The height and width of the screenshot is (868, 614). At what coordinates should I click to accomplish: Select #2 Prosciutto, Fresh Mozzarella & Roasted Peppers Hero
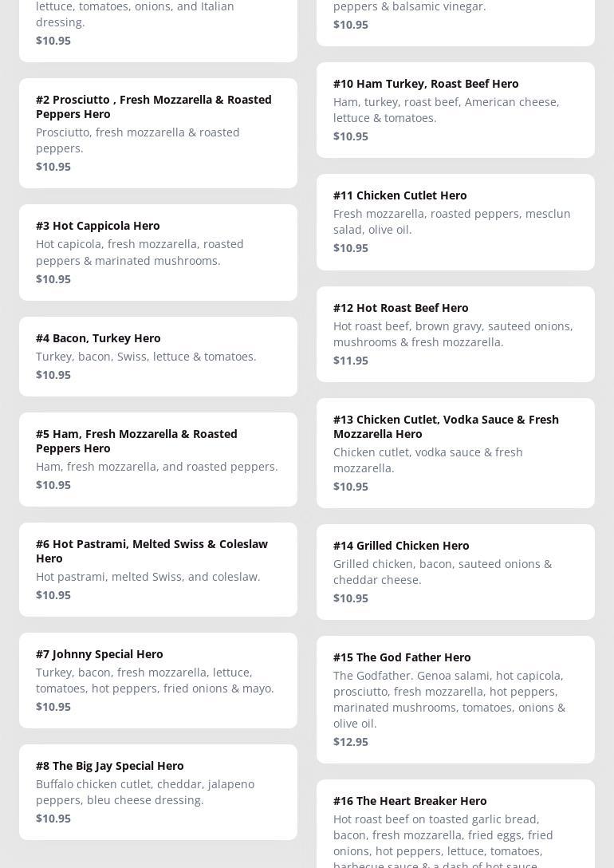click(x=153, y=106)
